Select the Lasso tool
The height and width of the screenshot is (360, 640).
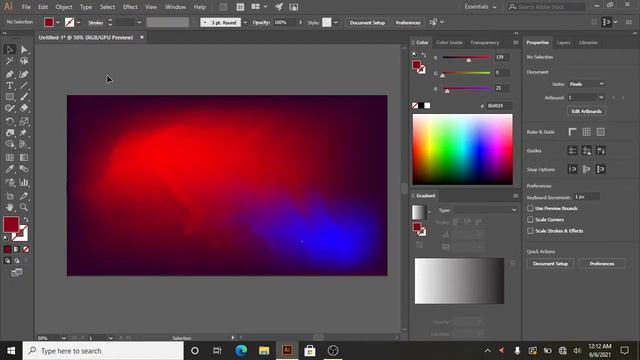(24, 61)
